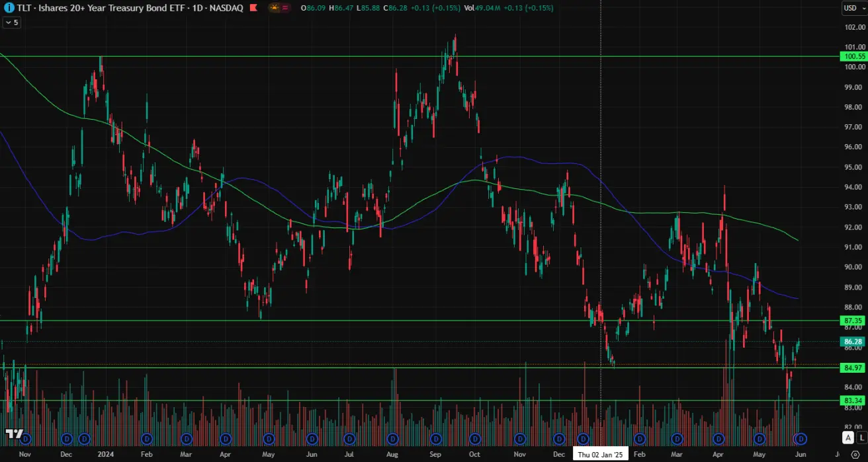Open the March 2024 dividend marker
The image size is (868, 462).
(187, 438)
